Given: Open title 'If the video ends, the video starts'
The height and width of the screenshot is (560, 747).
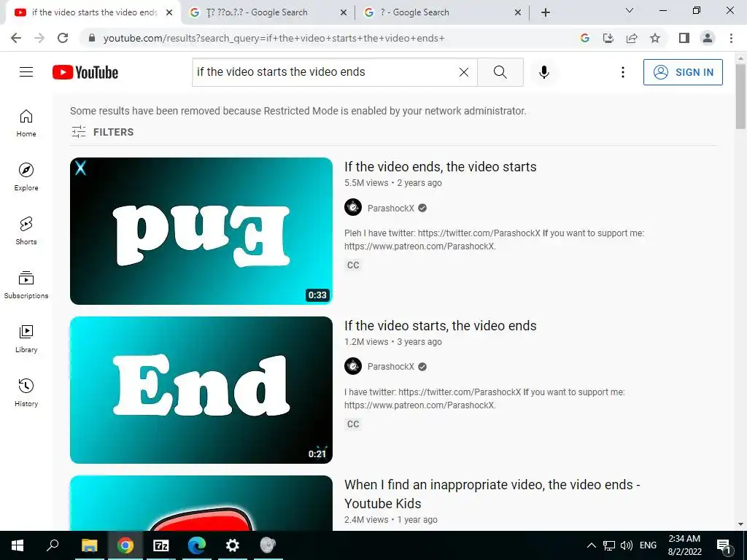Looking at the screenshot, I should [440, 167].
